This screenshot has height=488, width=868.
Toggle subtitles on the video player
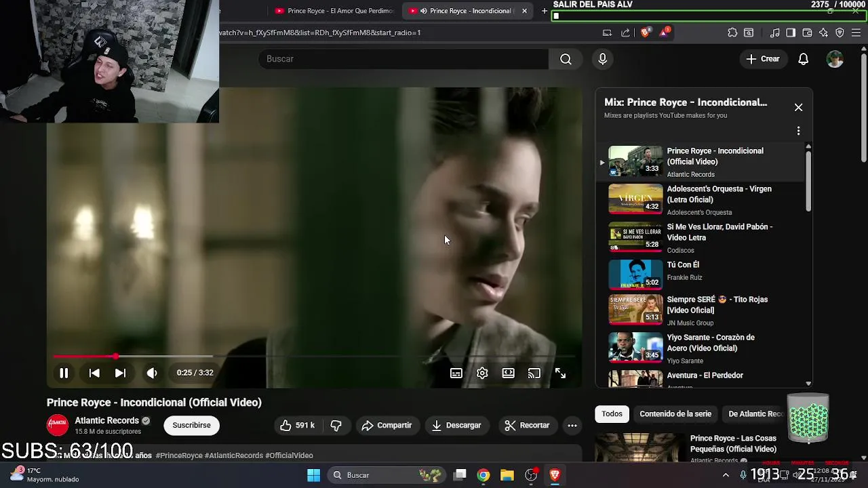click(456, 373)
